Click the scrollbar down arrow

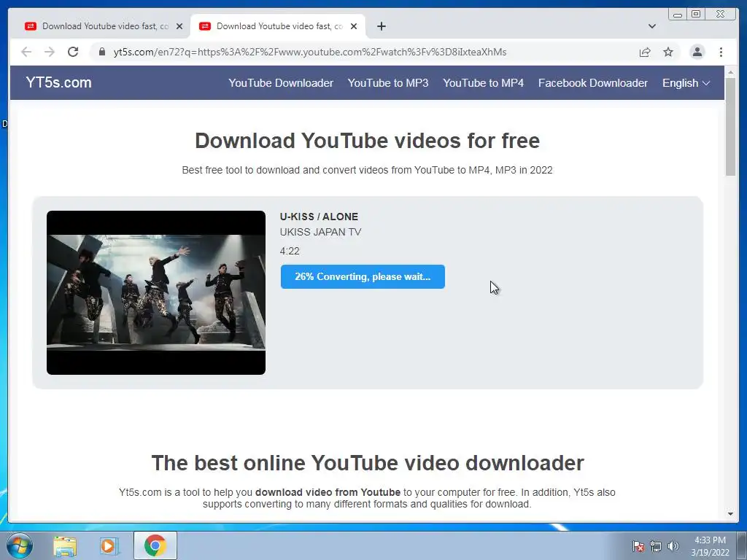tap(730, 514)
